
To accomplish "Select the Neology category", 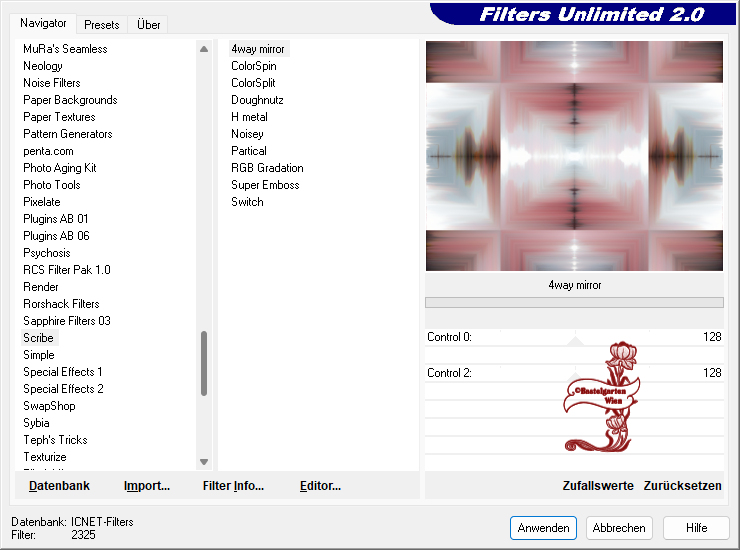I will pyautogui.click(x=42, y=66).
